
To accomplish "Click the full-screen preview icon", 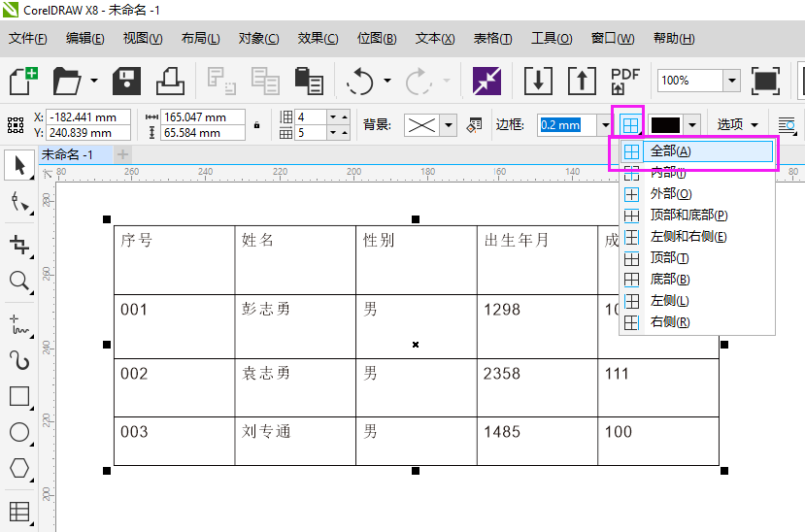I will pos(765,81).
